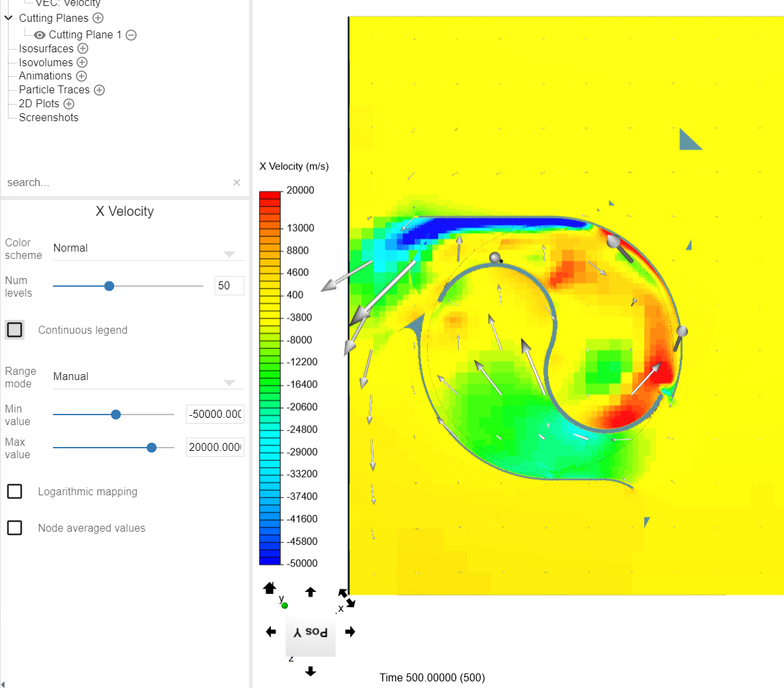Rotate view up with the up arrow
Screen dimensions: 784x688
tap(311, 592)
